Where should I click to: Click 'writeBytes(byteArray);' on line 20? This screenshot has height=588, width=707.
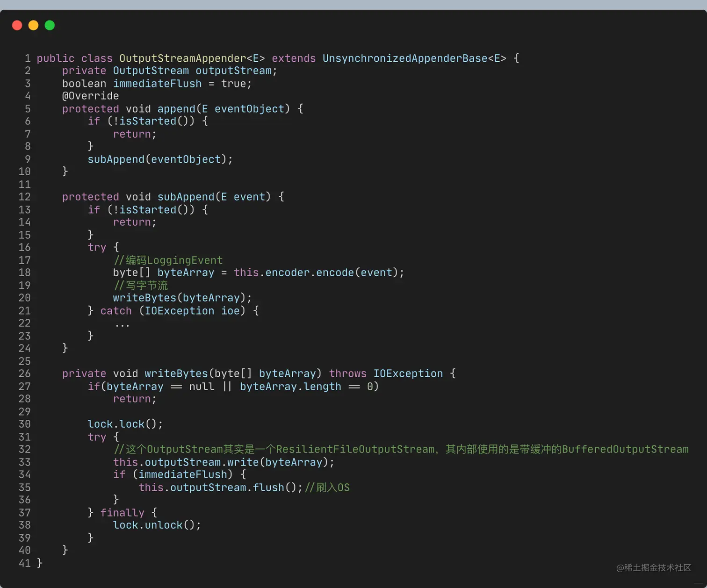pos(182,298)
